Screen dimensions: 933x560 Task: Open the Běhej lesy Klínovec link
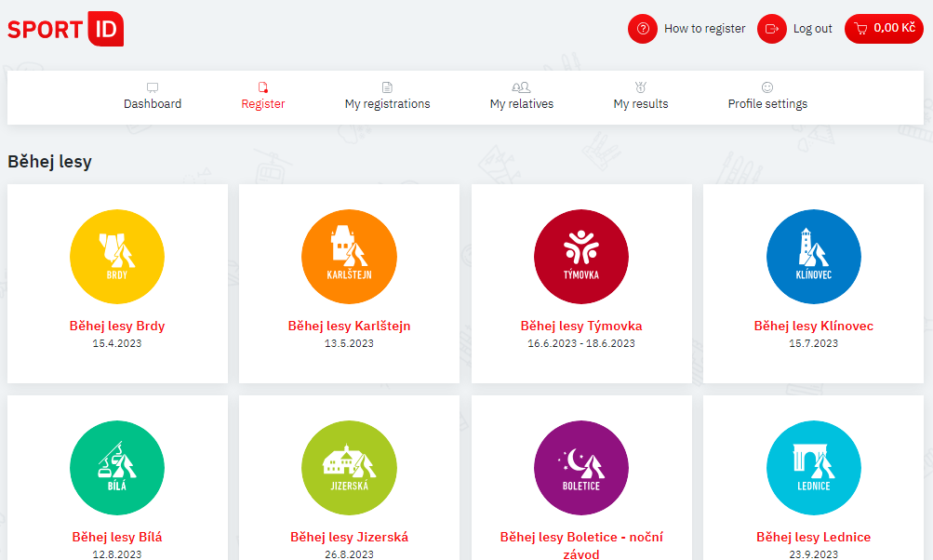[813, 326]
